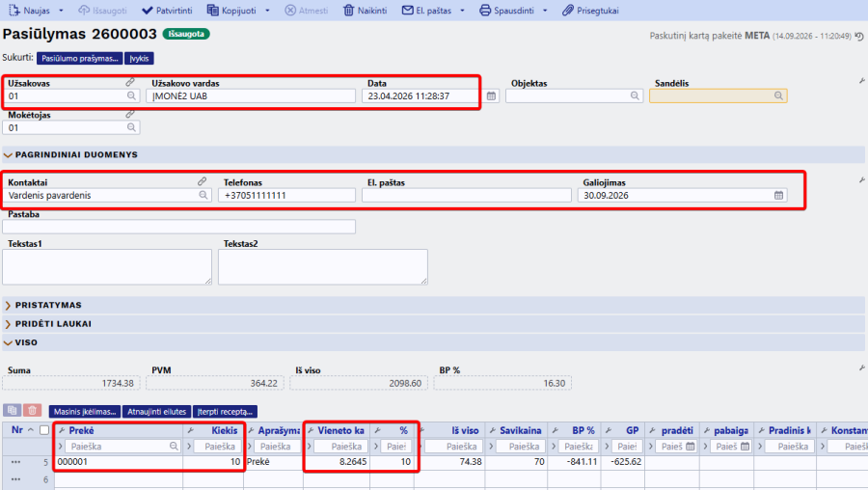Click the Prekė column header

click(x=81, y=430)
